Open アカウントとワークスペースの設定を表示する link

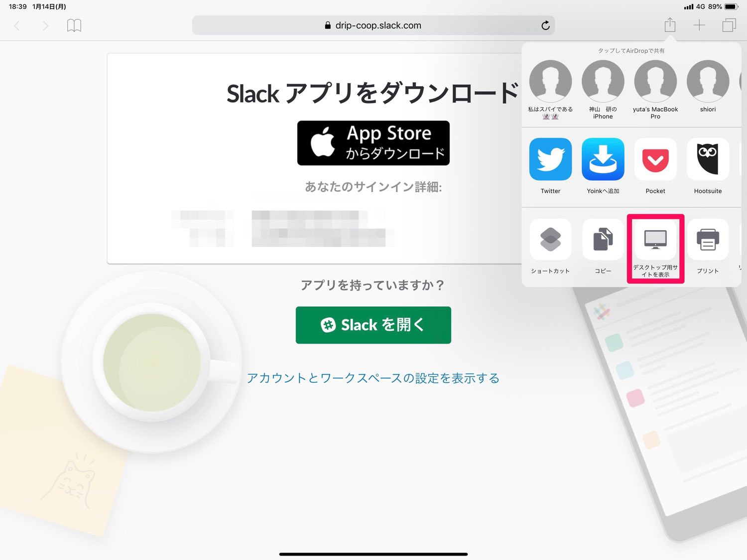[373, 378]
